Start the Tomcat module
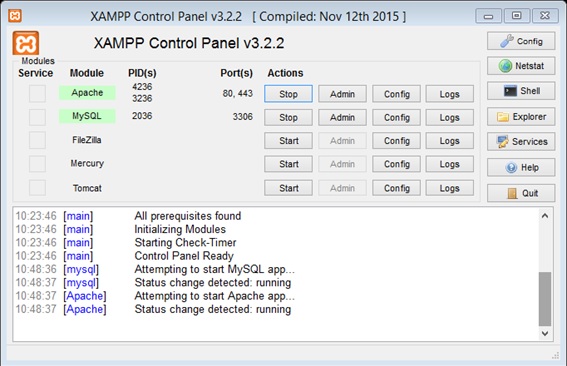The height and width of the screenshot is (366, 567). pyautogui.click(x=288, y=188)
